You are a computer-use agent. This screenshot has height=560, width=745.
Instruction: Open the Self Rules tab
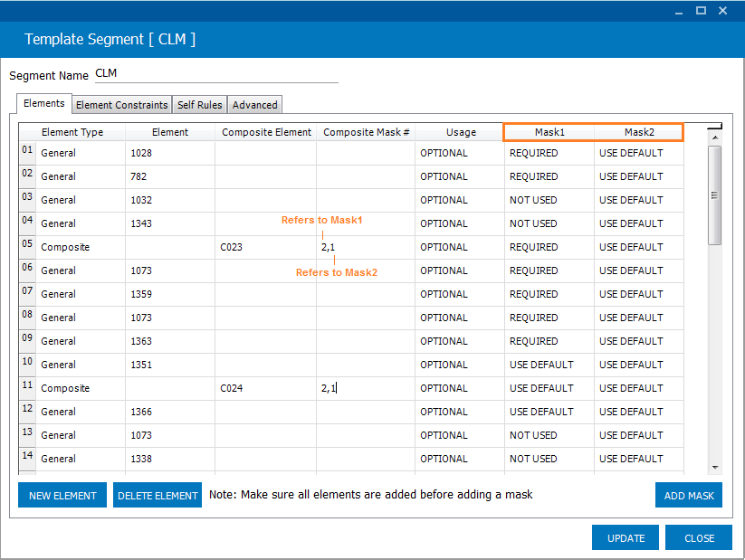pyautogui.click(x=199, y=105)
